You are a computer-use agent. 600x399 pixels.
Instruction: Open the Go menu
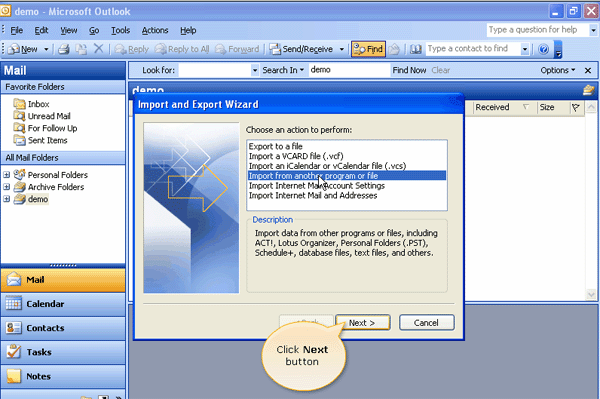point(94,30)
